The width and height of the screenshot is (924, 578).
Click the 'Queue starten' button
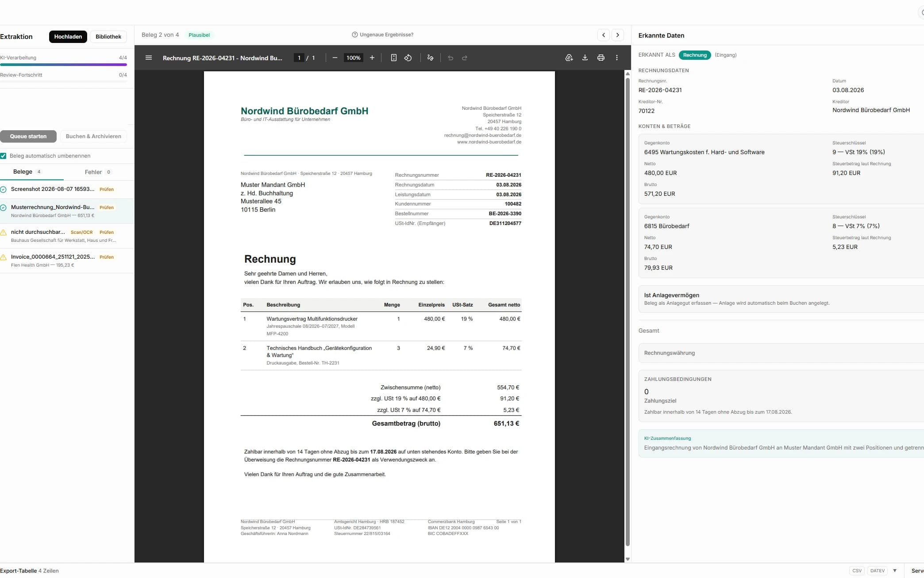pyautogui.click(x=28, y=136)
